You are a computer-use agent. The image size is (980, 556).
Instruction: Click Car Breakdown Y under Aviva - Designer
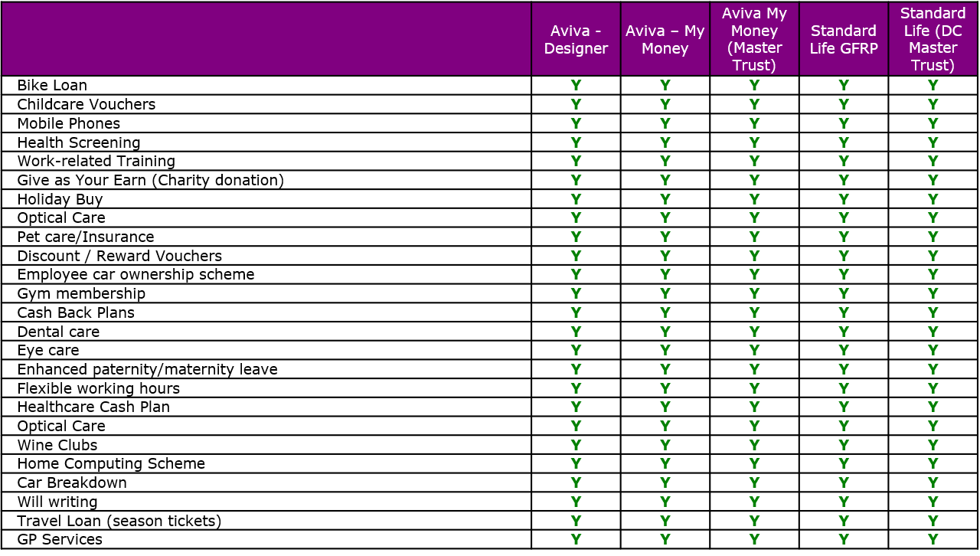pos(576,482)
